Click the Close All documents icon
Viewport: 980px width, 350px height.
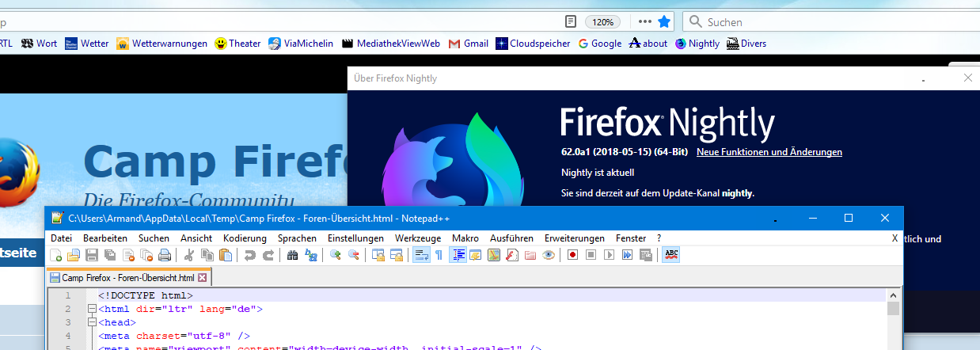[x=146, y=255]
